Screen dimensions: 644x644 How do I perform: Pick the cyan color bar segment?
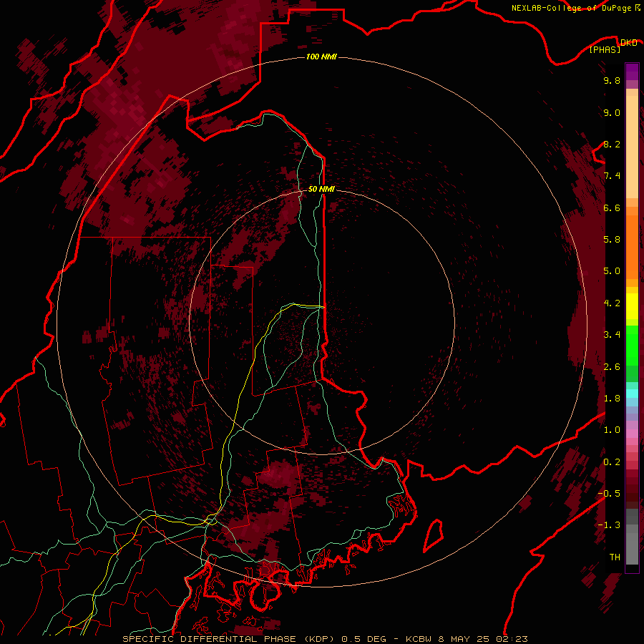632,394
